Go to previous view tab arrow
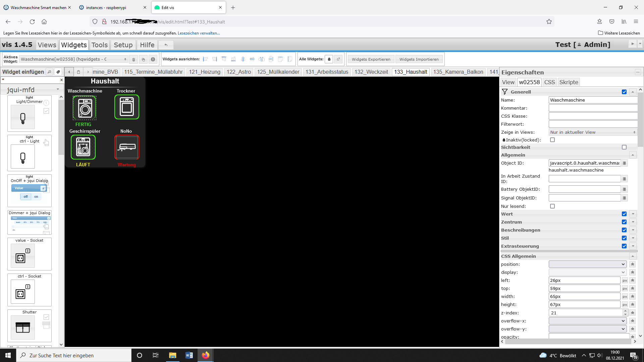Viewport: 644px width, 362px height. click(69, 72)
